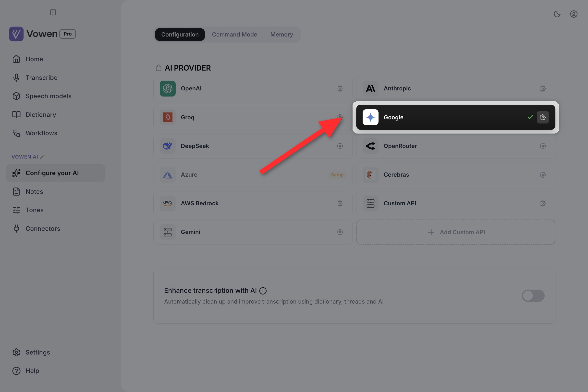This screenshot has height=392, width=588.
Task: Click the Groq logo icon
Action: 168,117
